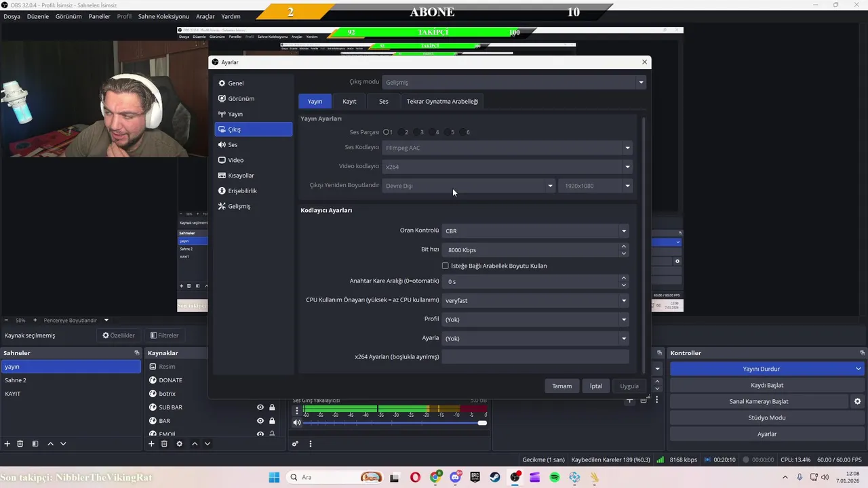
Task: Unlock the BAR source lock
Action: tap(272, 421)
